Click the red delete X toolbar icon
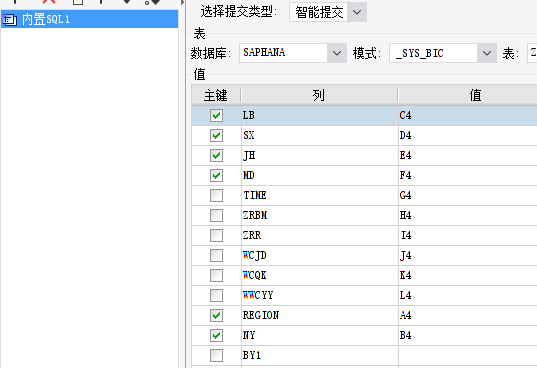This screenshot has height=368, width=537. coord(49,1)
